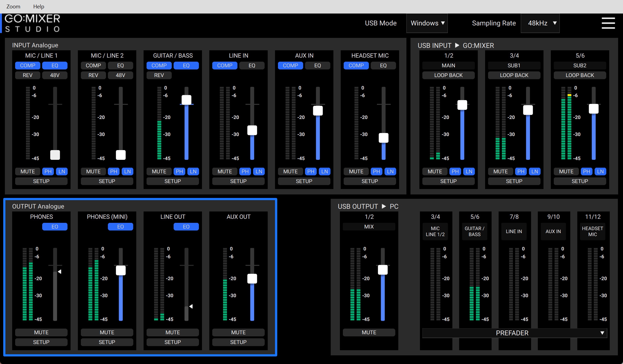Viewport: 623px width, 364px height.
Task: Click LN button on USB input 5/6
Action: click(x=600, y=171)
